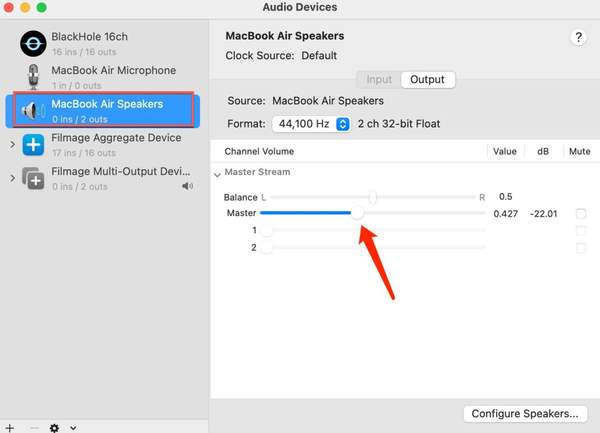Toggle the Master channel mute checkbox
This screenshot has width=600, height=433.
tap(581, 214)
